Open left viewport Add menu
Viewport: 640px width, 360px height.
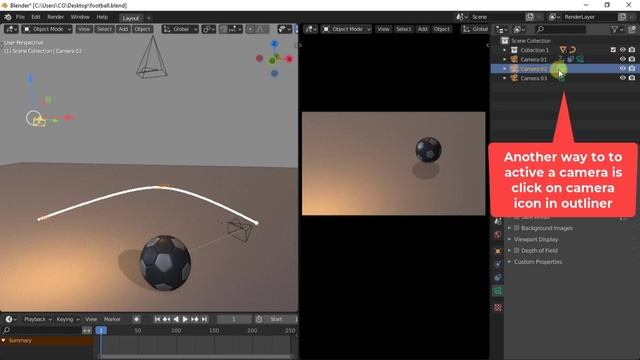(x=123, y=29)
